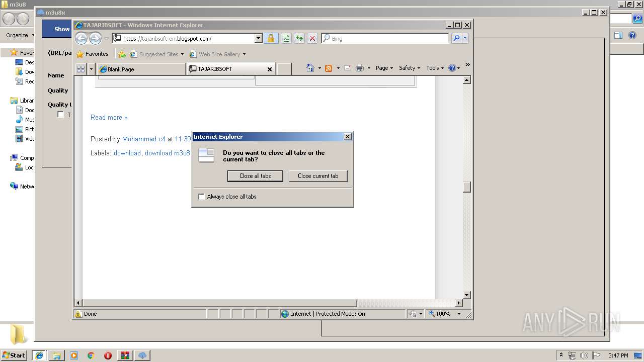Image resolution: width=644 pixels, height=362 pixels.
Task: Open Windows Explorer folder in taskbar
Action: [x=57, y=355]
